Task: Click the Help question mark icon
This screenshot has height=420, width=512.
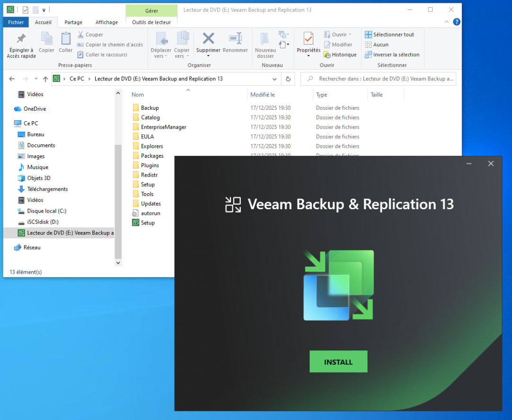Action: [x=457, y=22]
